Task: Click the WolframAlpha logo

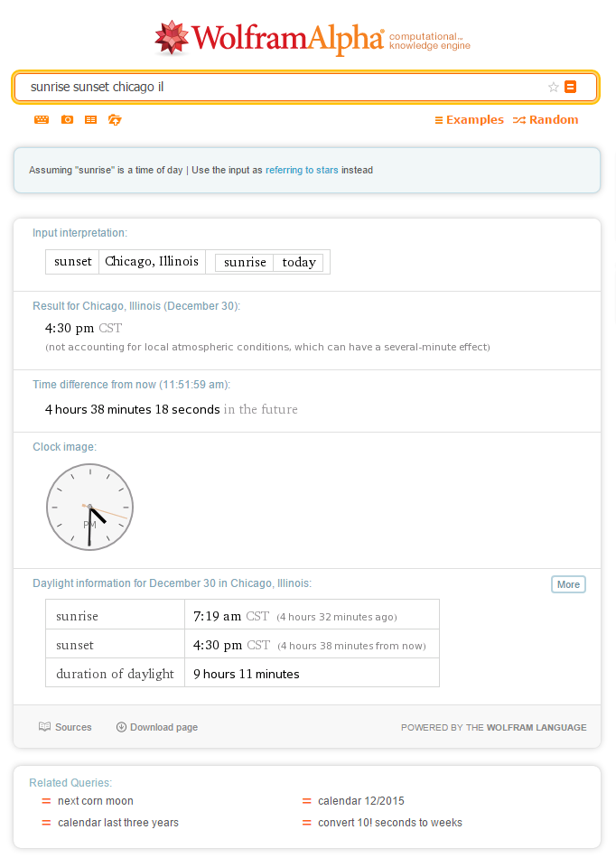Action: coord(313,38)
